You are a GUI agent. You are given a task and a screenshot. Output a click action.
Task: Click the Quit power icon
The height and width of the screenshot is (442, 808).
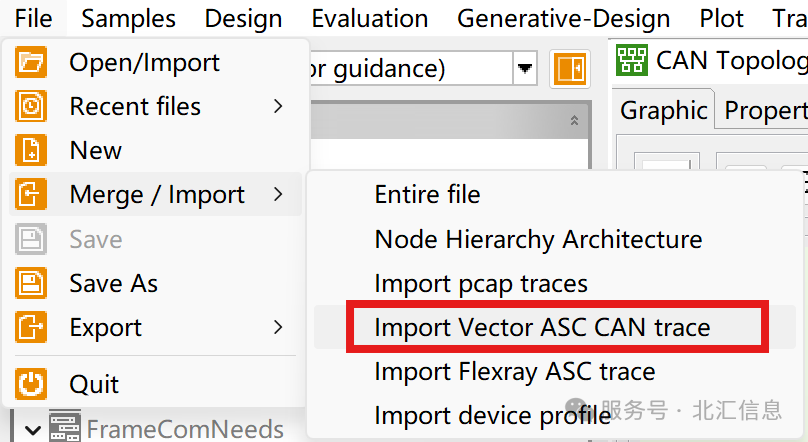[x=31, y=384]
